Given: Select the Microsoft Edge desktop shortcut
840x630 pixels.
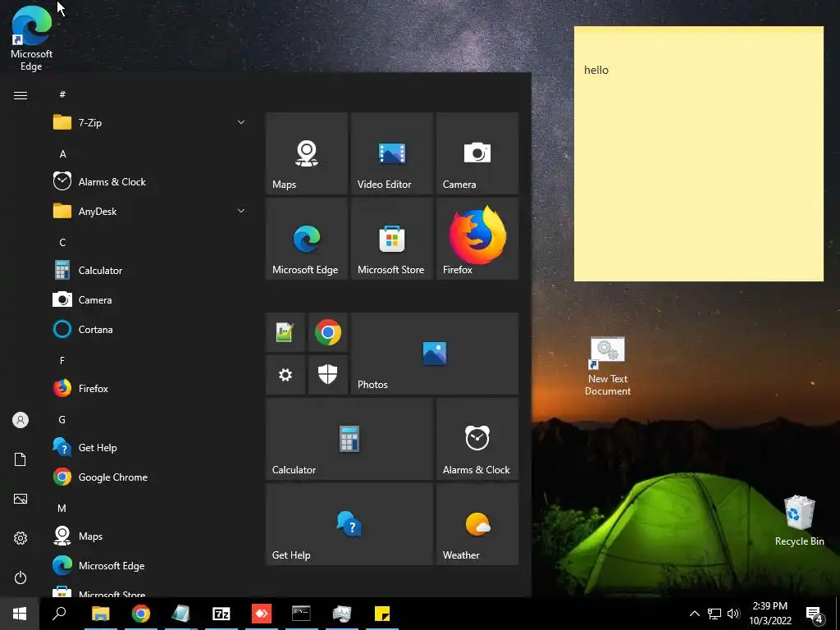Looking at the screenshot, I should click(32, 39).
